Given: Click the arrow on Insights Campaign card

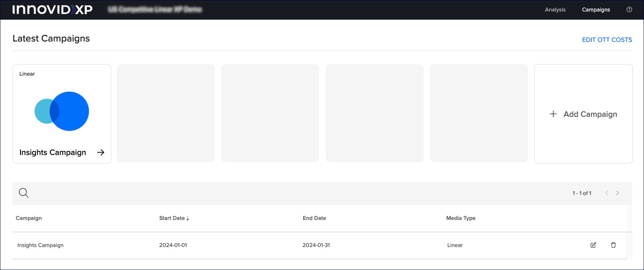Looking at the screenshot, I should 101,152.
